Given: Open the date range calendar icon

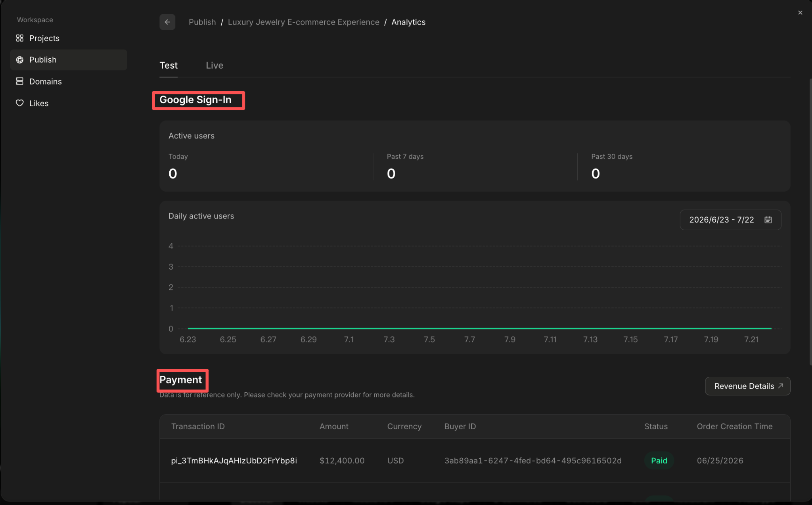Looking at the screenshot, I should tap(768, 220).
